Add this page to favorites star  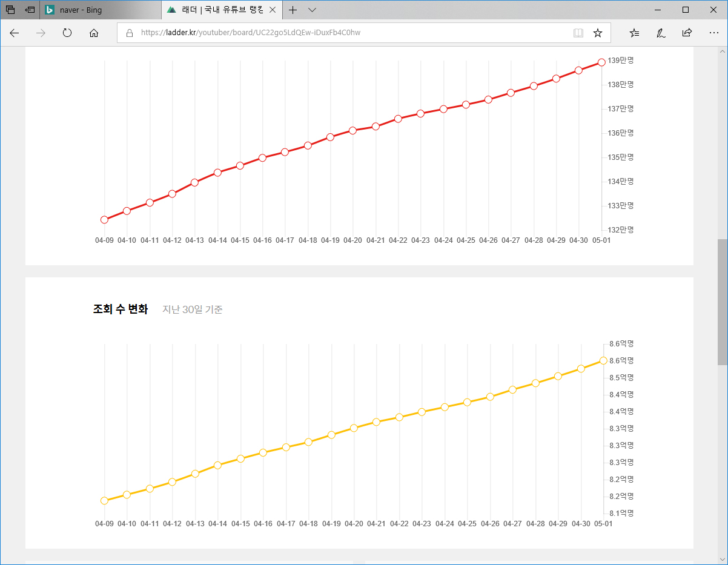(598, 33)
